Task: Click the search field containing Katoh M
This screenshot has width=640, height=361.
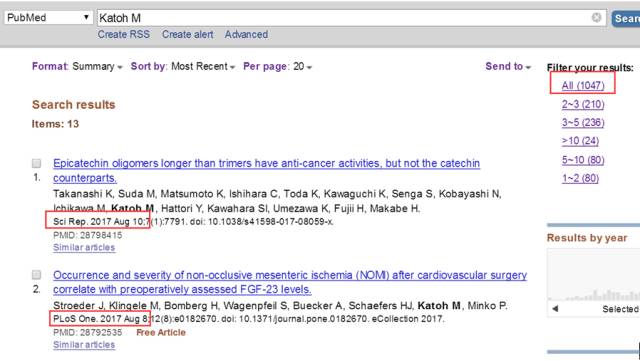Action: point(351,18)
